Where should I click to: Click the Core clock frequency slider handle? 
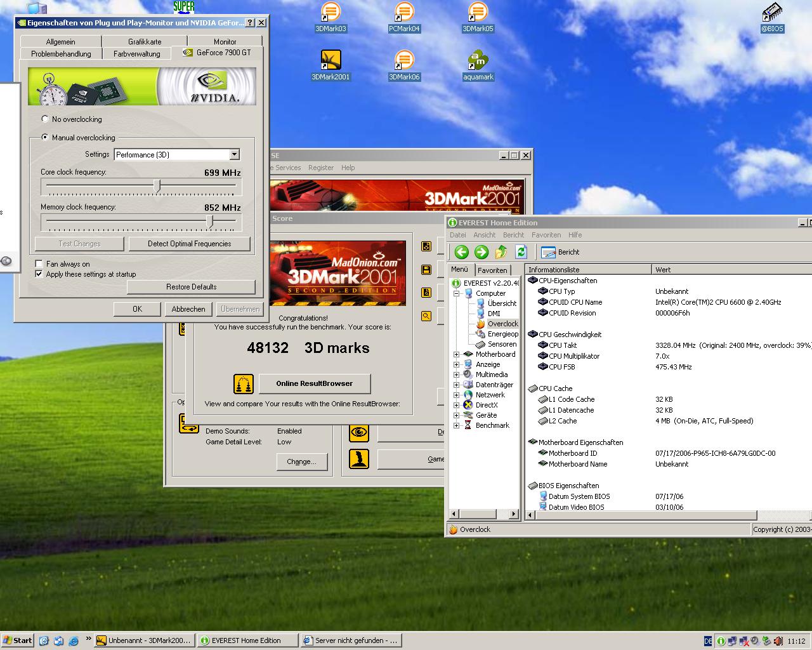coord(157,186)
